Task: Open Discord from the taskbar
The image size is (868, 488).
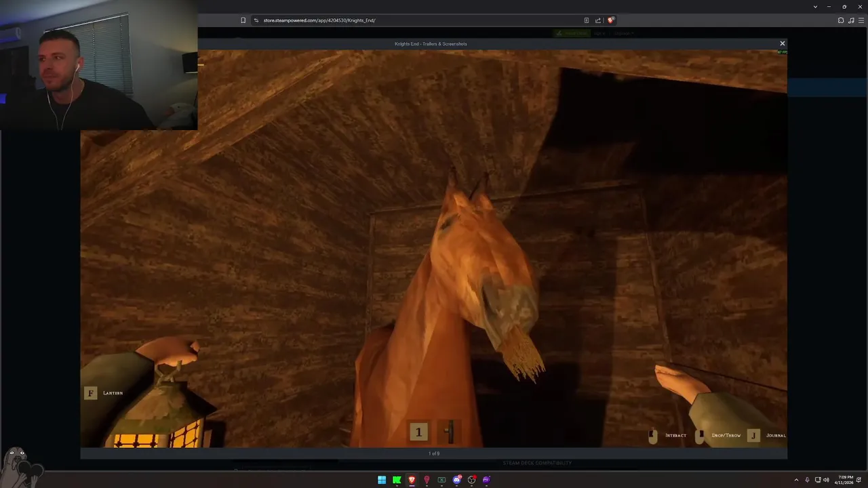Action: click(456, 480)
